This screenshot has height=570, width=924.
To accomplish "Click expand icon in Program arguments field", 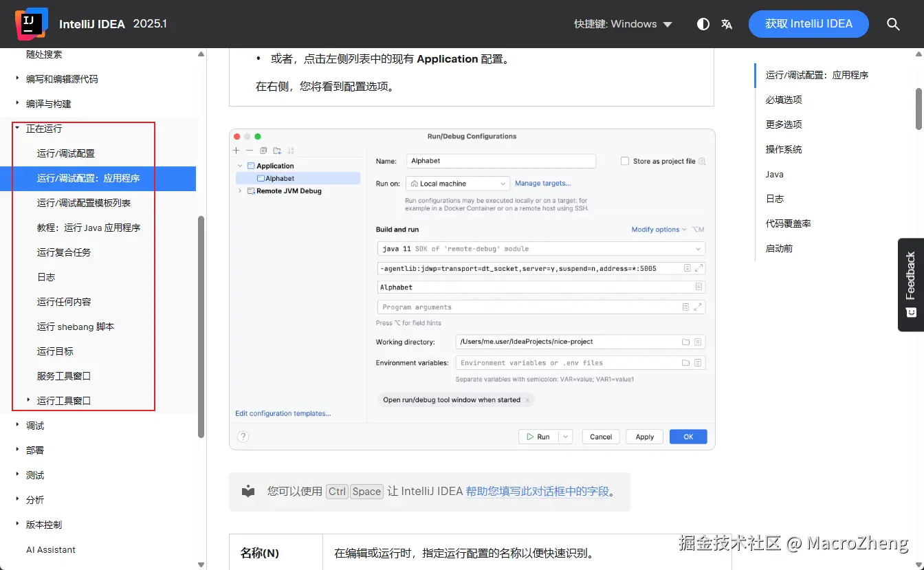I will click(x=698, y=307).
